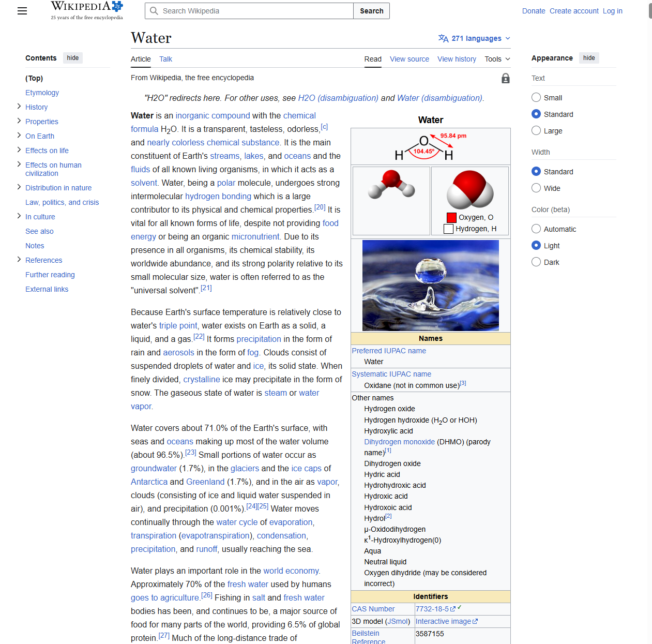The height and width of the screenshot is (644, 652).
Task: Click the red Oxygen color swatch
Action: [451, 218]
